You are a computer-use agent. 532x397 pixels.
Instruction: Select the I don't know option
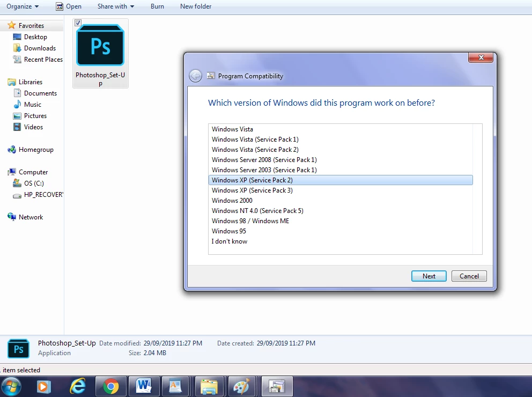[x=341, y=241]
